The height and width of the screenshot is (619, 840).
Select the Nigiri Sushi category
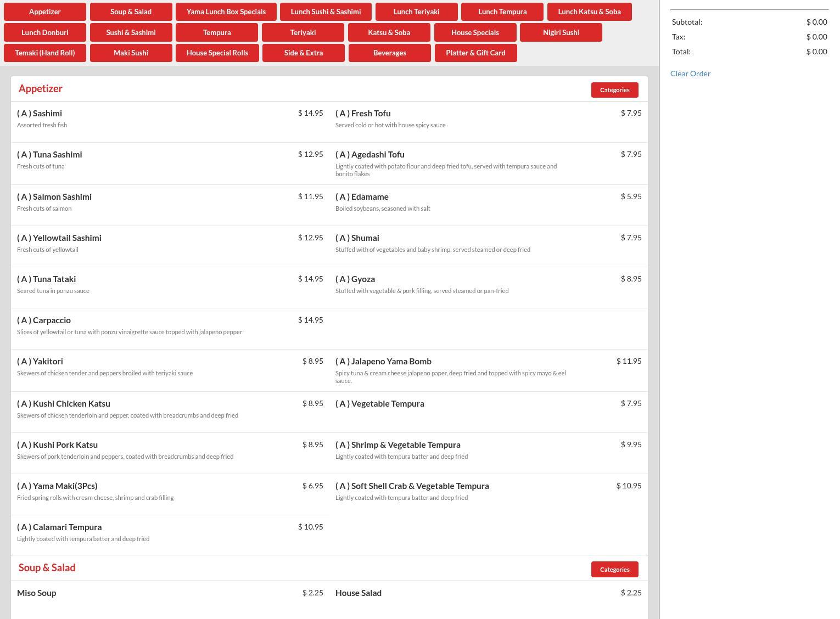tap(561, 32)
